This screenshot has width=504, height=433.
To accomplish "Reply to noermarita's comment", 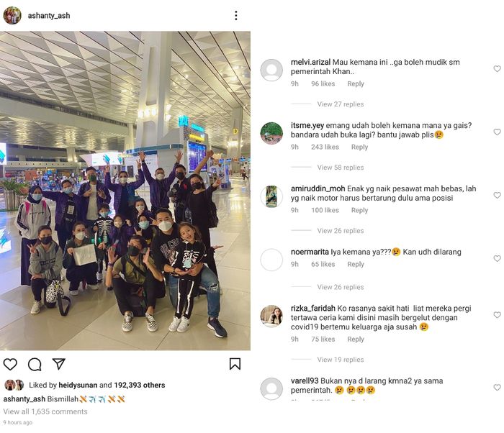I will tap(356, 264).
